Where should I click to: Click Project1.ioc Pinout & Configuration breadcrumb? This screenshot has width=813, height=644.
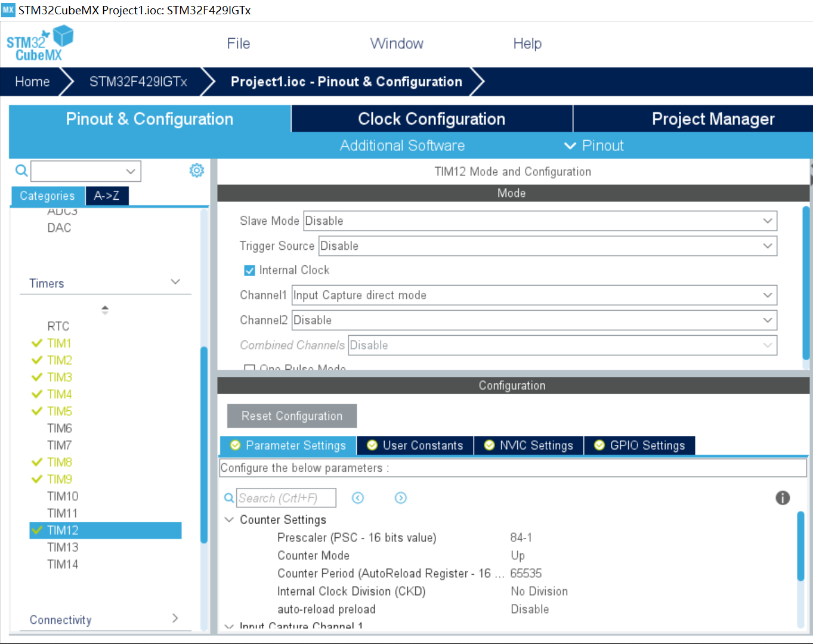coord(347,82)
